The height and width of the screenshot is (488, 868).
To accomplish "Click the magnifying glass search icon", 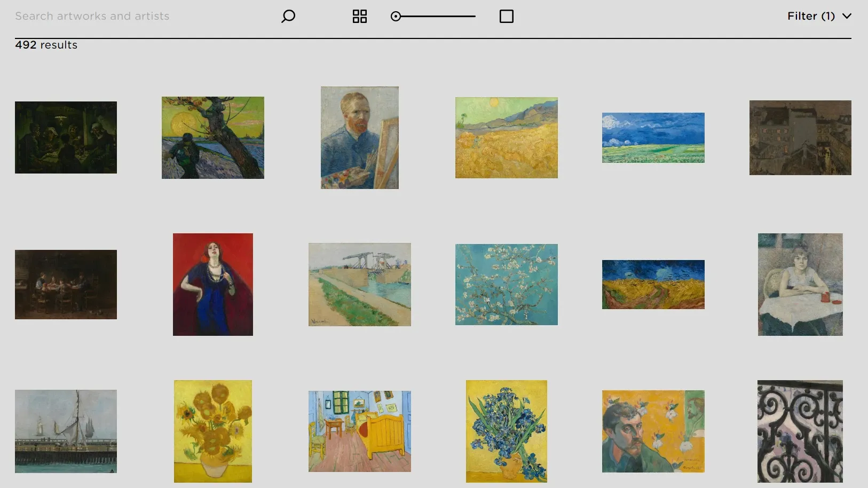I will pos(288,16).
